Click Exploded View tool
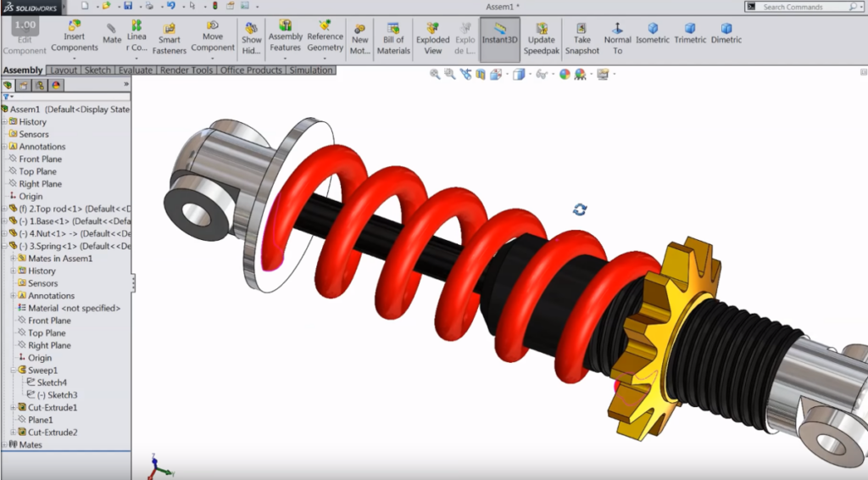The height and width of the screenshot is (480, 868). 433,39
